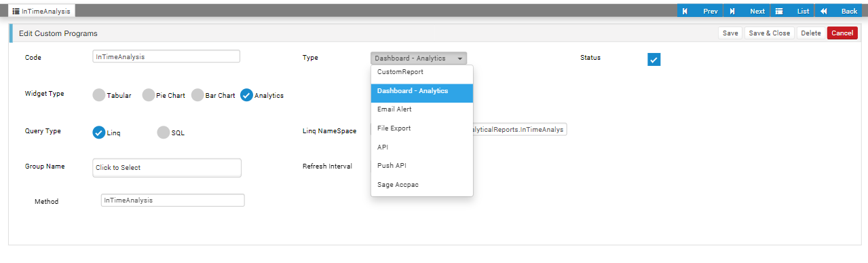This screenshot has width=868, height=263.
Task: Open the InTimeAnalysis tab
Action: (42, 11)
